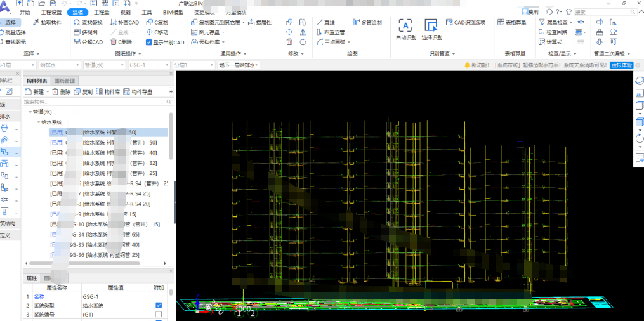
Task: Check 附加 checkbox for 系统编号 row
Action: (x=159, y=314)
